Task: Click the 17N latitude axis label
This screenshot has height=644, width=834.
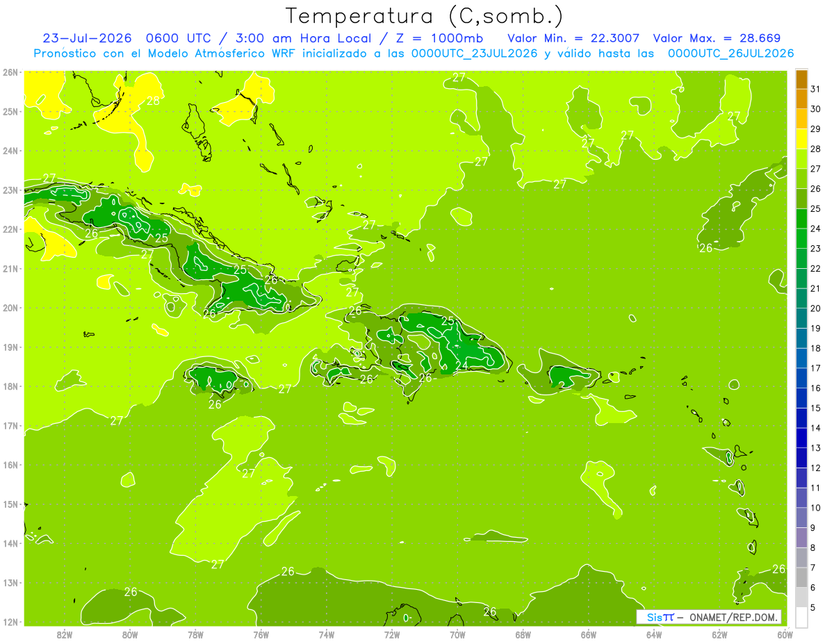Action: pos(10,425)
